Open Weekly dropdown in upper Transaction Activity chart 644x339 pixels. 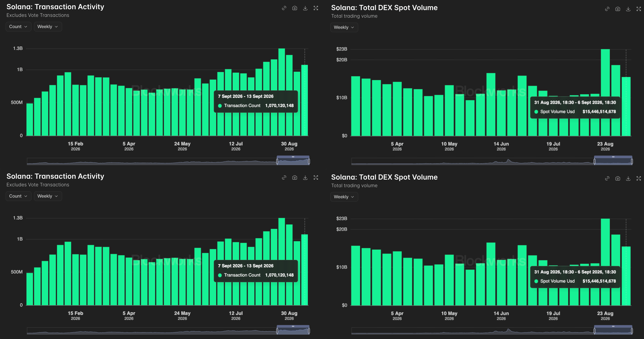pyautogui.click(x=48, y=27)
